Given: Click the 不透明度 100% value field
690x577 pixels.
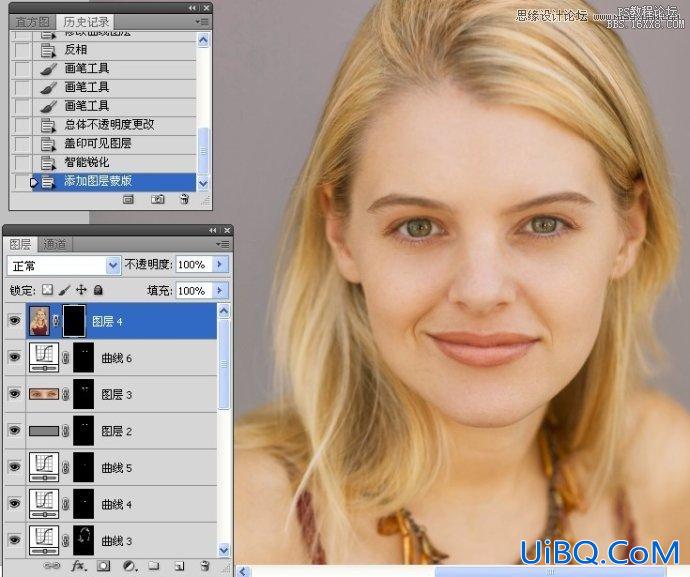Looking at the screenshot, I should (x=194, y=265).
